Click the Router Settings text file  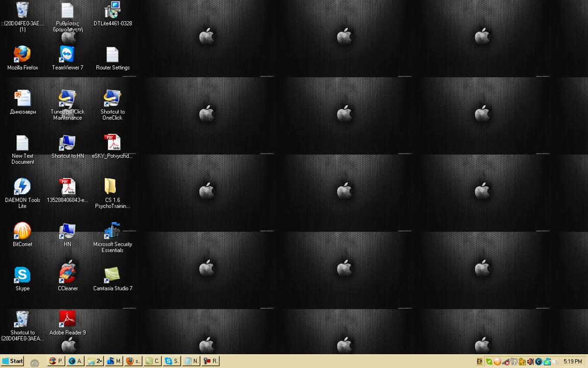(112, 55)
